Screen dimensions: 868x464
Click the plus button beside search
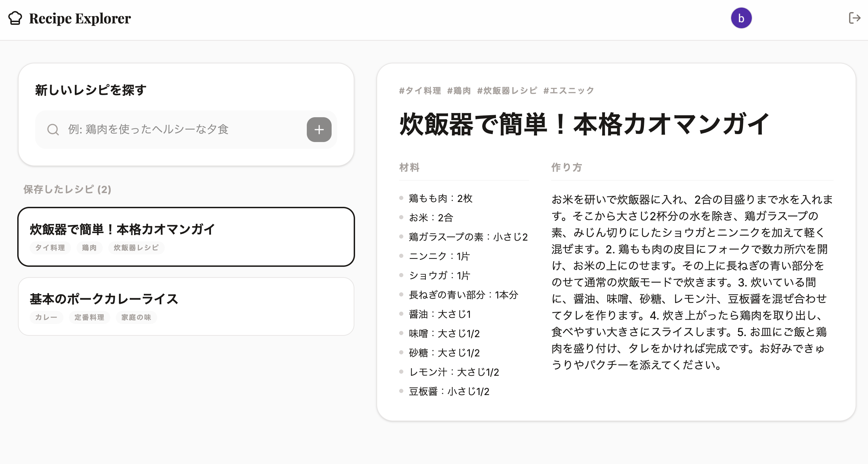point(319,130)
